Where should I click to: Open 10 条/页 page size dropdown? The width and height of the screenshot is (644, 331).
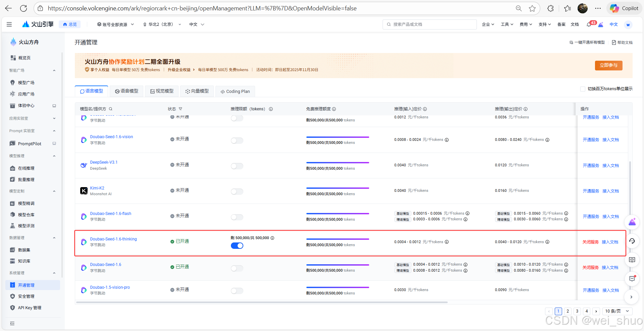(617, 311)
